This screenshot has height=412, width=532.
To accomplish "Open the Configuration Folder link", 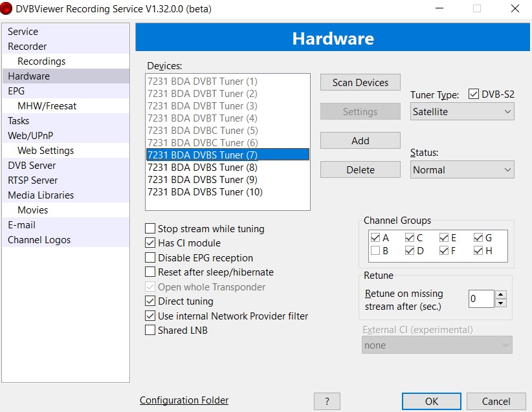I will [x=184, y=400].
